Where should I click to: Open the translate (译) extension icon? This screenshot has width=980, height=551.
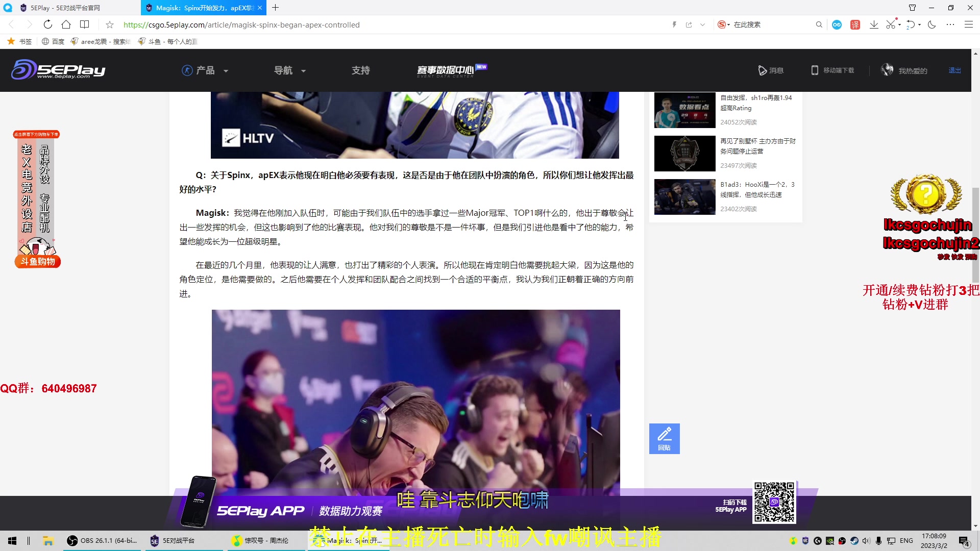[855, 24]
